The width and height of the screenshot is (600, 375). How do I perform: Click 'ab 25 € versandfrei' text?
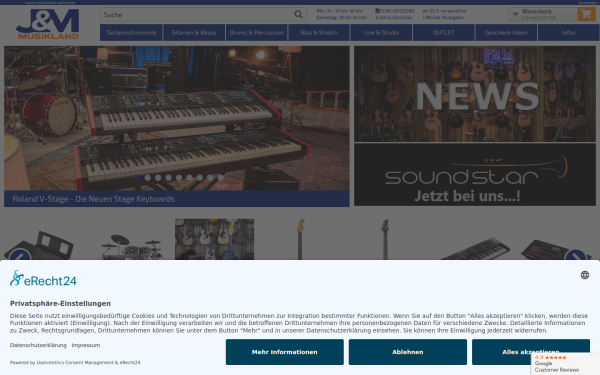(x=444, y=11)
